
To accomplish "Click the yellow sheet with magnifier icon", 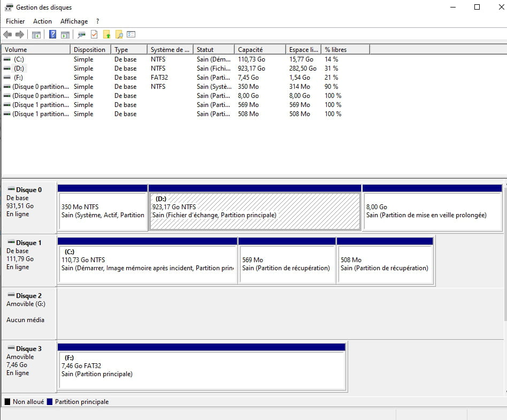I will 119,35.
